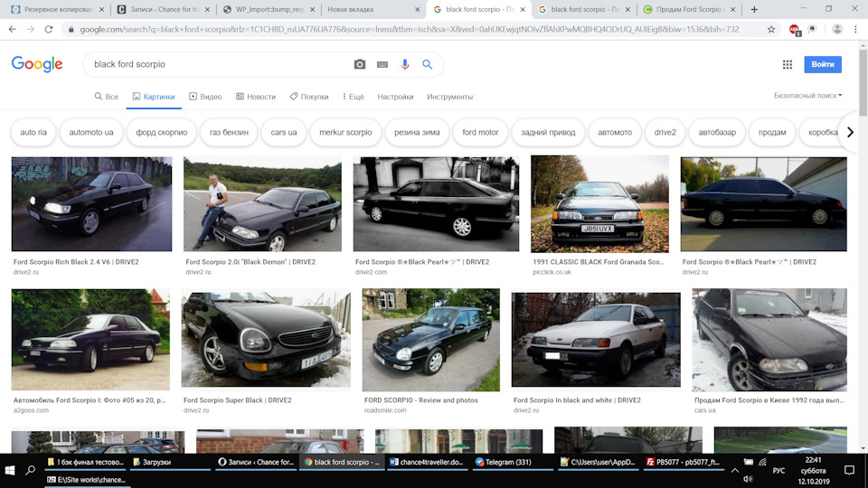Click the picclick.co.uk source link
The height and width of the screenshot is (488, 868).
click(552, 272)
